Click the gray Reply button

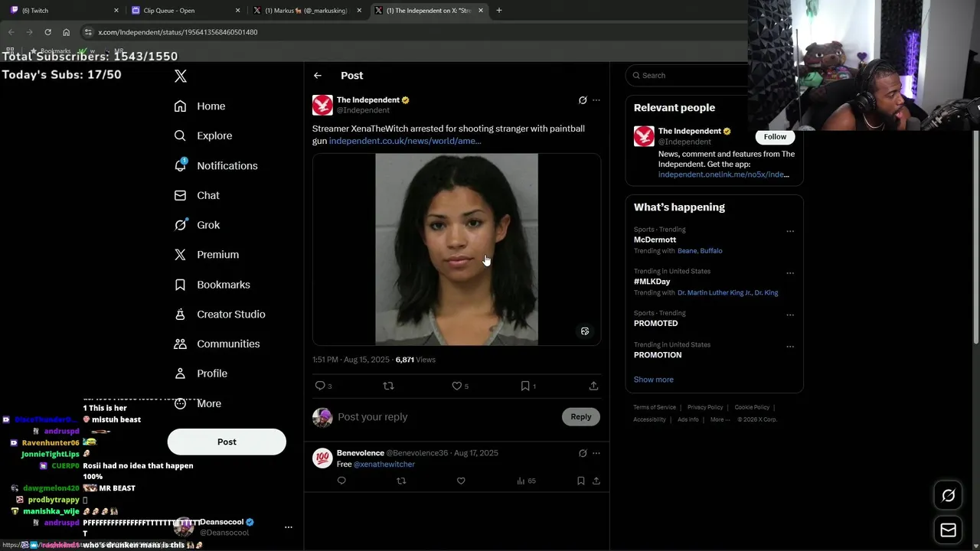pyautogui.click(x=581, y=417)
